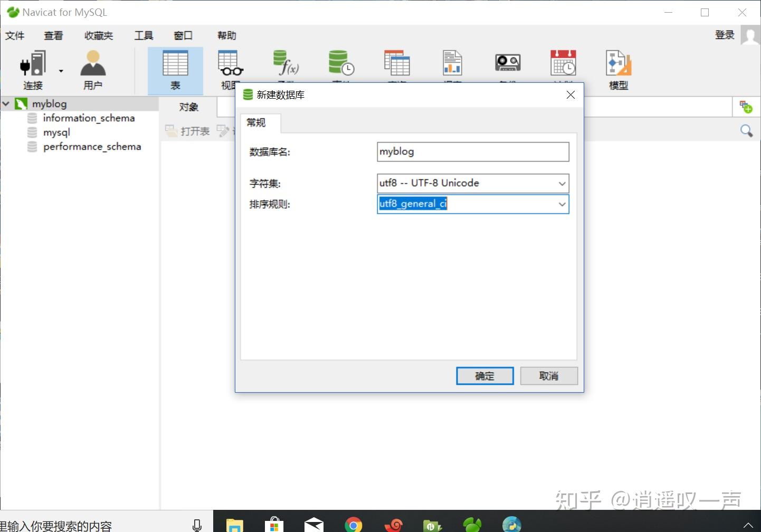Click the 数据库名 input field
Viewport: 761px width, 532px height.
point(472,152)
